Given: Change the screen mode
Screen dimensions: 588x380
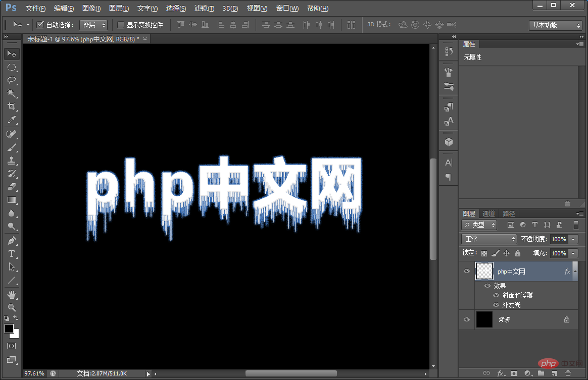Looking at the screenshot, I should (x=12, y=360).
